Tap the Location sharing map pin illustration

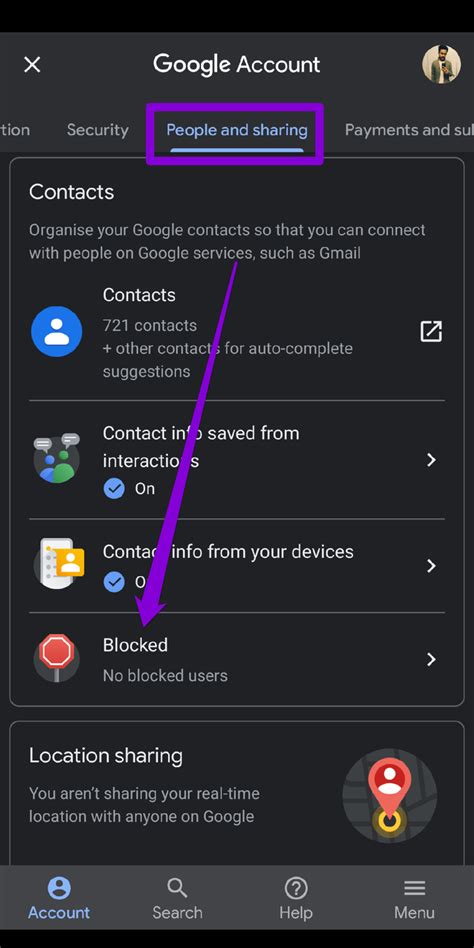click(x=389, y=796)
